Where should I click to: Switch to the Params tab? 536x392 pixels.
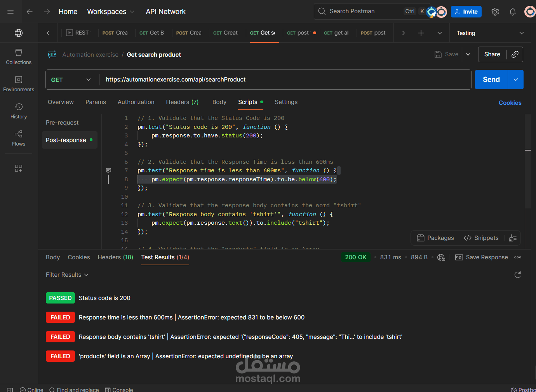pos(96,102)
